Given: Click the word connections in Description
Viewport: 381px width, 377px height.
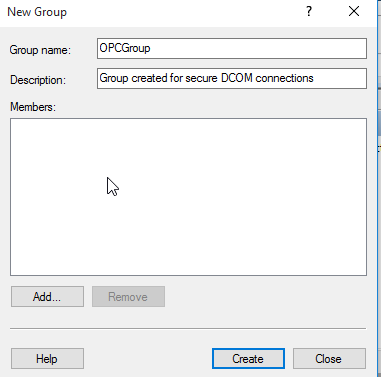Looking at the screenshot, I should (x=284, y=78).
